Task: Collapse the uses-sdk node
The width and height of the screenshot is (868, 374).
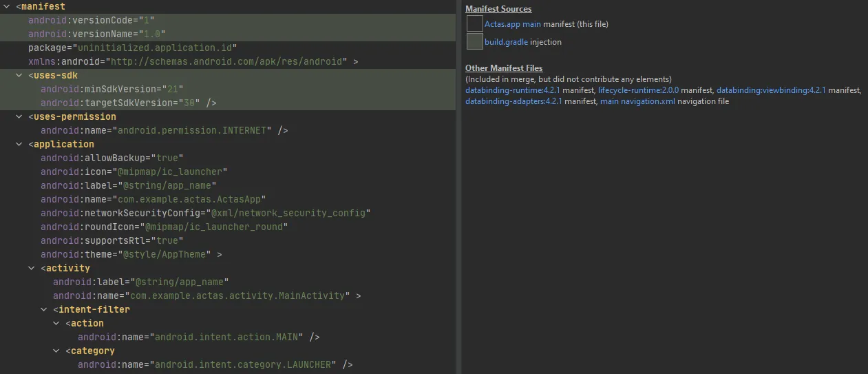Action: (20, 76)
